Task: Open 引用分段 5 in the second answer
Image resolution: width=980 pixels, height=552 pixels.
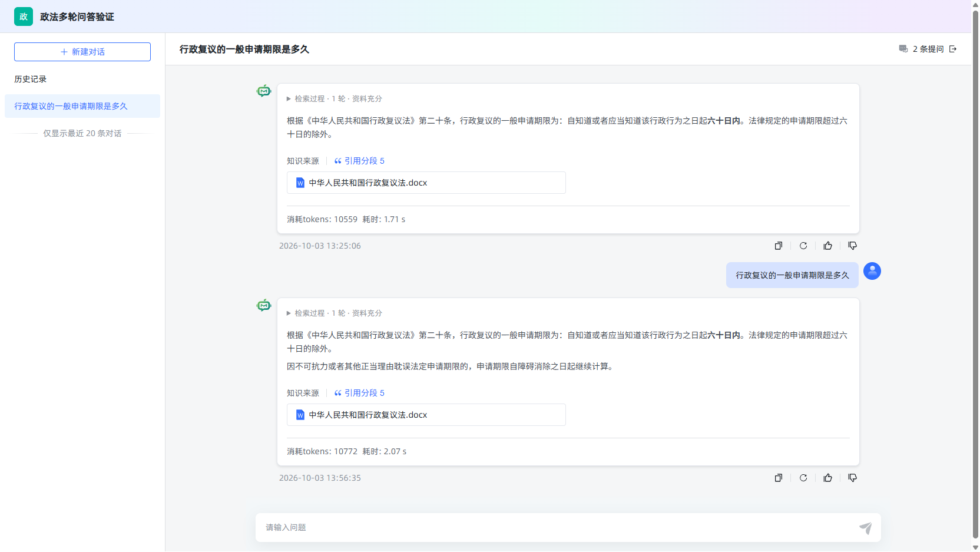Action: click(359, 393)
